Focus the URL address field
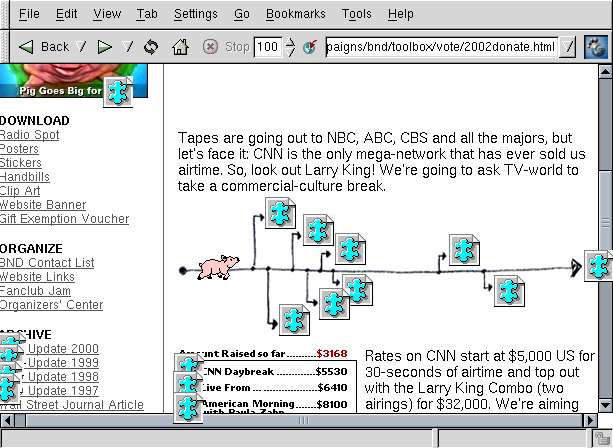 pyautogui.click(x=441, y=47)
